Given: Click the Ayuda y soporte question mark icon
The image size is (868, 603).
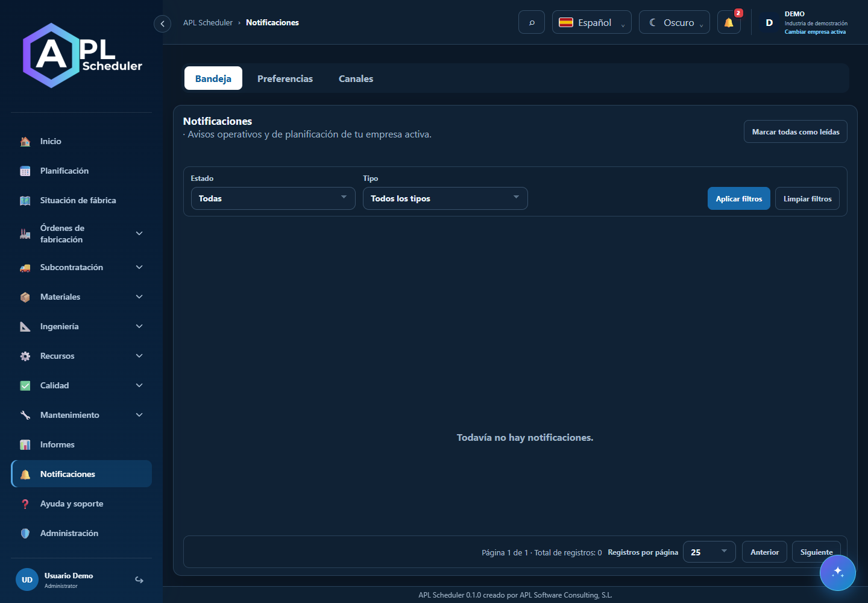Looking at the screenshot, I should pos(25,504).
